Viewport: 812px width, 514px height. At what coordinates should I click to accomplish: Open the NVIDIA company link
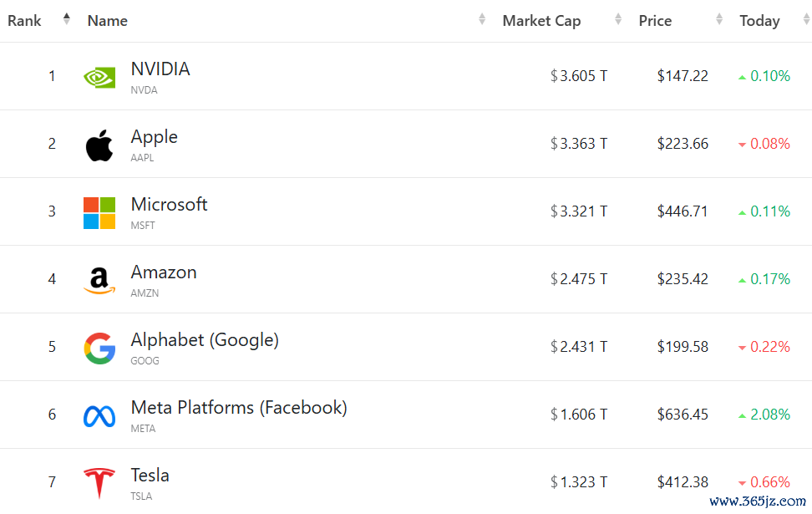click(x=160, y=69)
